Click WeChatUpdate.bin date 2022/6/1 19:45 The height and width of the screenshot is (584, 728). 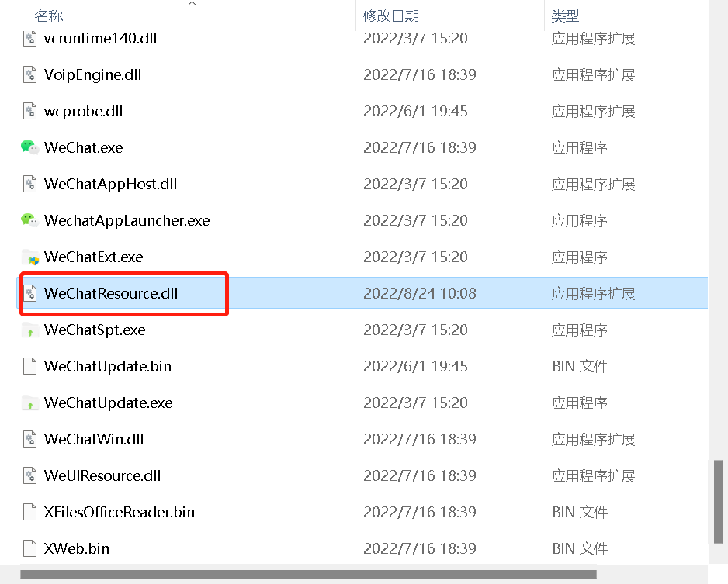(415, 366)
